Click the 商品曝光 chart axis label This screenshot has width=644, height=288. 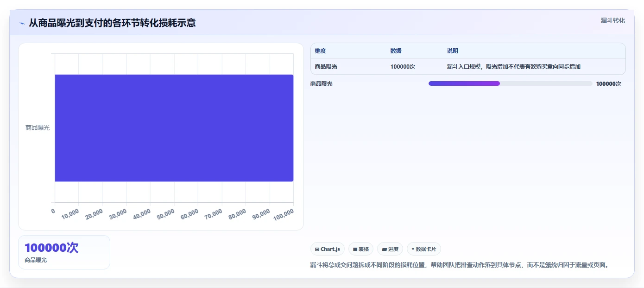(x=38, y=128)
